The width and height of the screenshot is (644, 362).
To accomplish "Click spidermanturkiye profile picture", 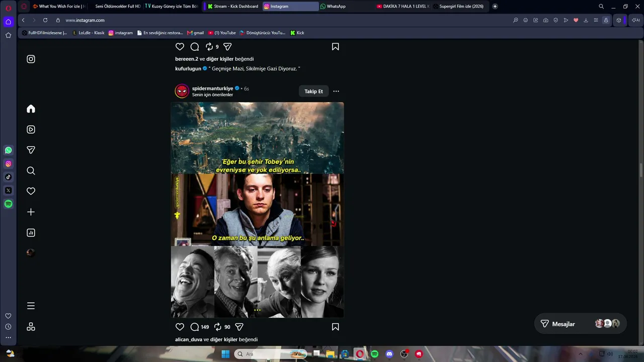I will coord(182,91).
